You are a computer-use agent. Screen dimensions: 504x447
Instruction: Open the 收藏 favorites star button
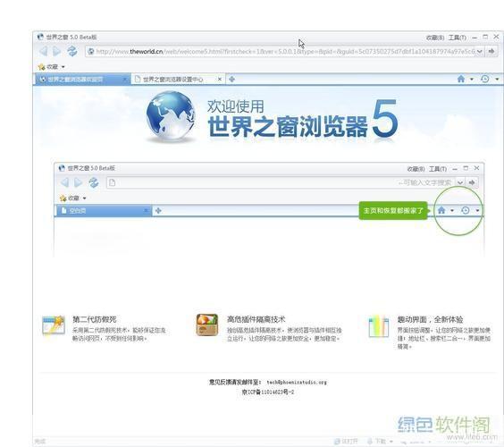(47, 66)
